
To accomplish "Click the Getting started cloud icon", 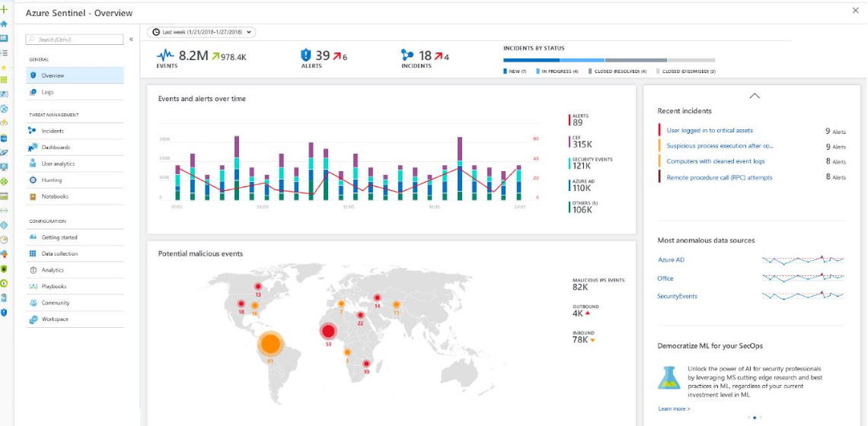I will click(x=33, y=237).
